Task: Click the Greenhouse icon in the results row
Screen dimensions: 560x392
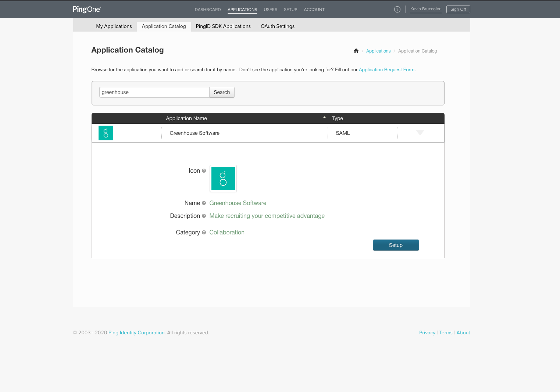Action: (x=106, y=133)
